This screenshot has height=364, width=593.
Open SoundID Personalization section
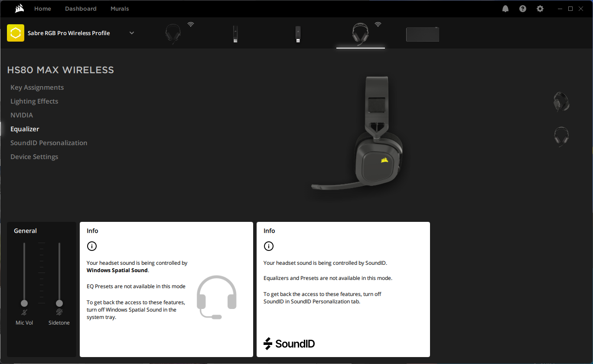tap(49, 143)
